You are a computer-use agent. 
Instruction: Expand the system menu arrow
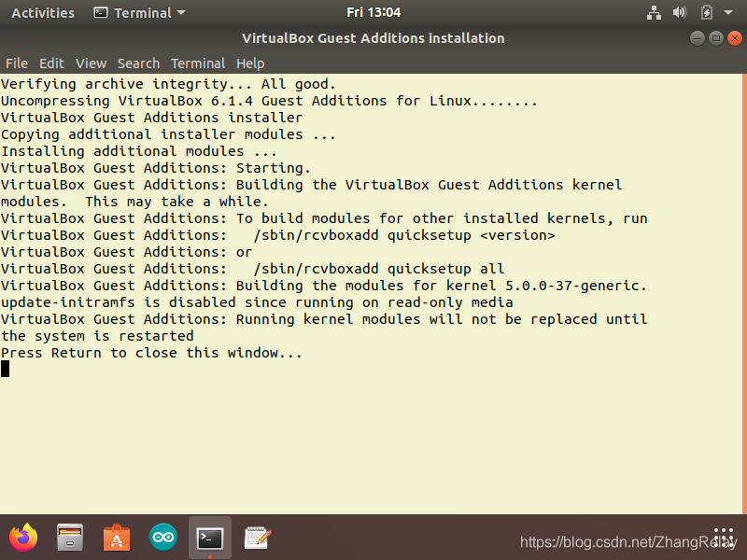[x=728, y=13]
